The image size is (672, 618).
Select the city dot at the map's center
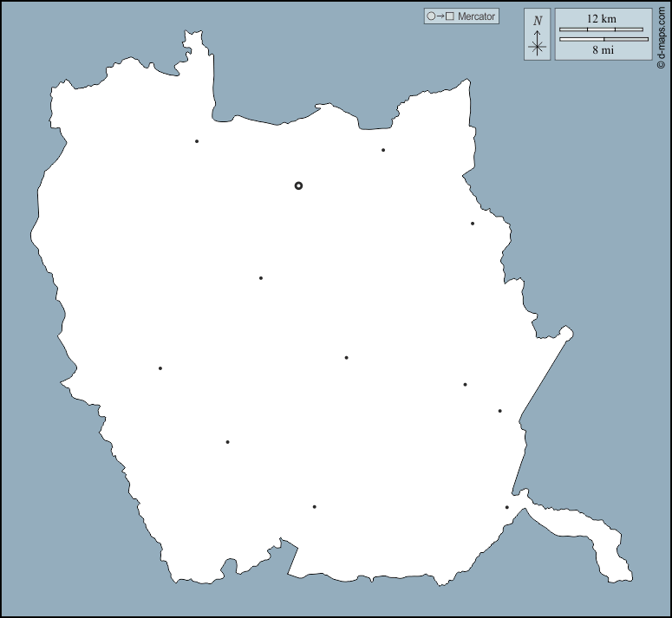point(346,357)
